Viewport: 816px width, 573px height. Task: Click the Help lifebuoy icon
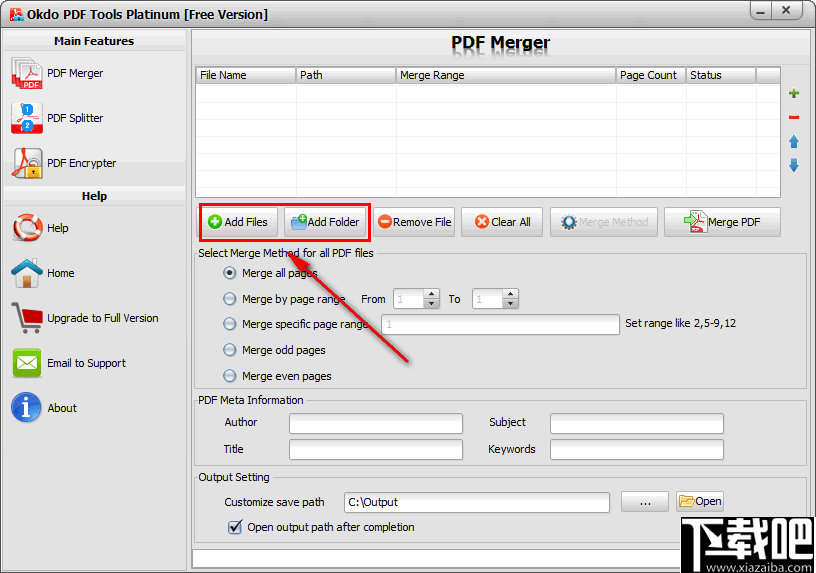point(27,228)
